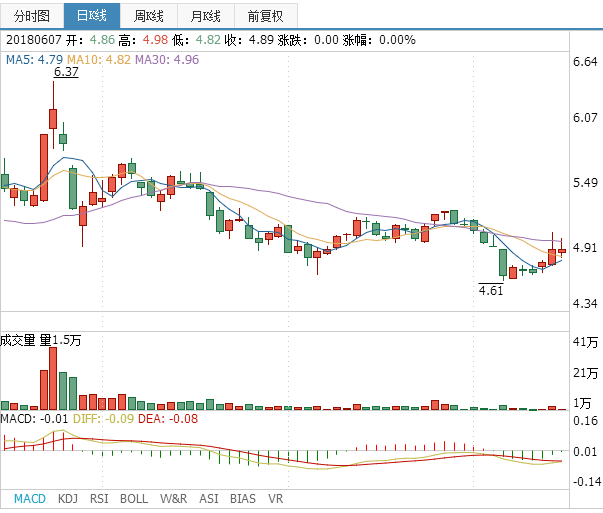The image size is (603, 513).
Task: Click the 收: 4.89 value
Action: 249,40
